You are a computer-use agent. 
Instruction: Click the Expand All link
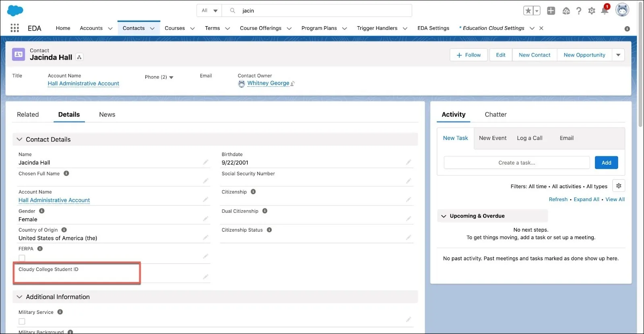click(x=586, y=199)
